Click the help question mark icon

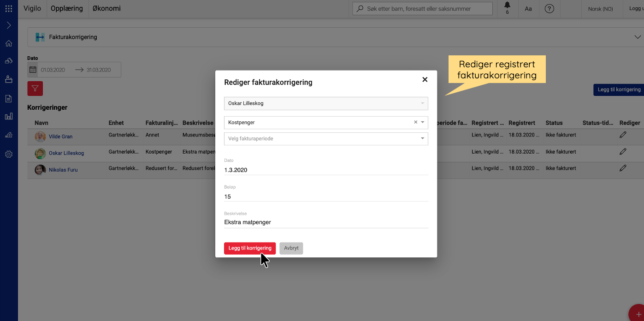tap(549, 9)
